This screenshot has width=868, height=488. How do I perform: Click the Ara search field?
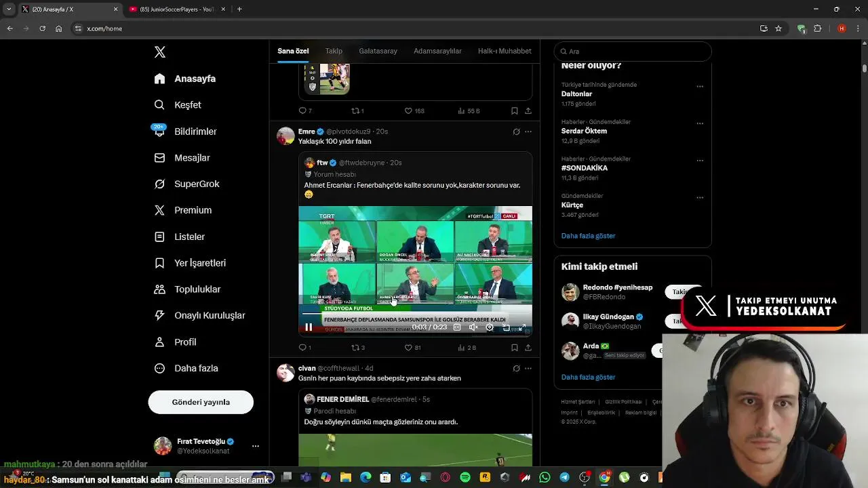click(633, 52)
